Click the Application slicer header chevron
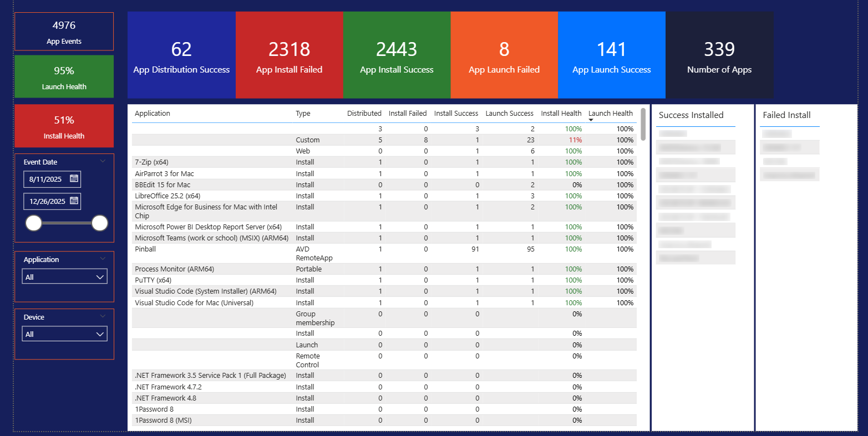This screenshot has width=868, height=436. click(103, 259)
